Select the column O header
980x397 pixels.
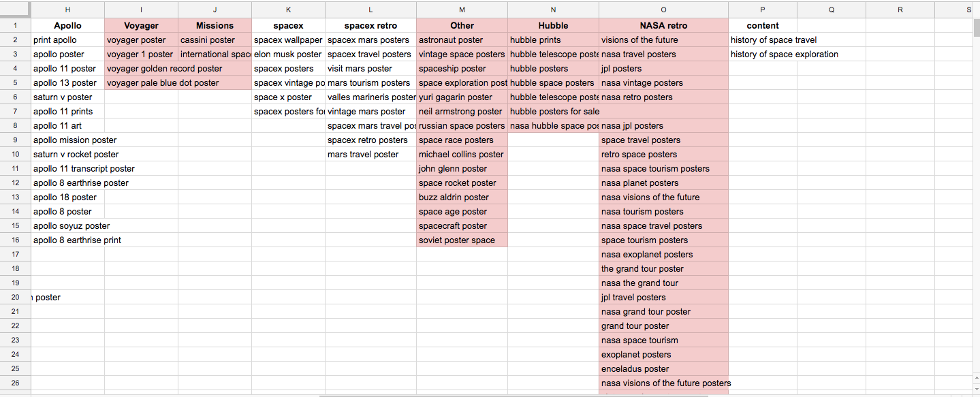click(x=663, y=10)
